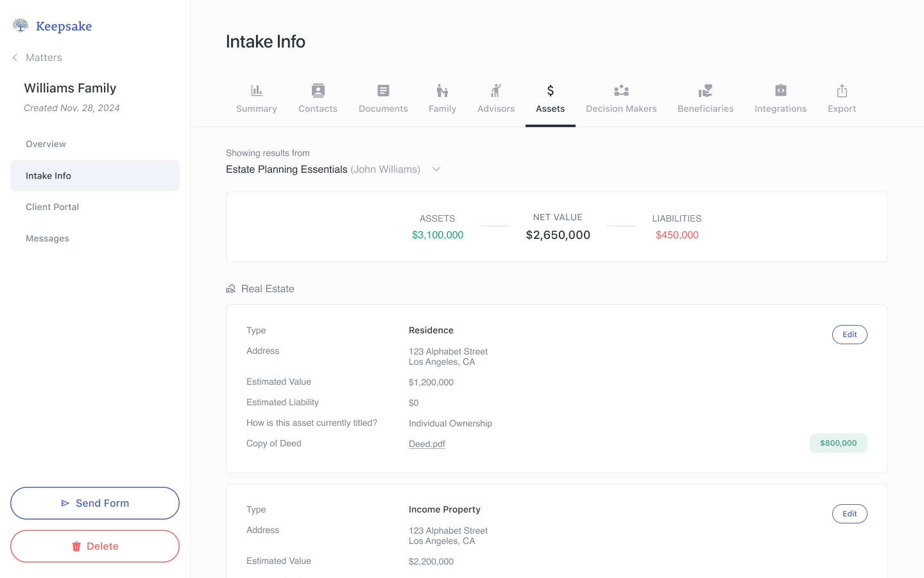Viewport: 924px width, 578px height.
Task: Open the Summary chart icon tab
Action: click(256, 91)
